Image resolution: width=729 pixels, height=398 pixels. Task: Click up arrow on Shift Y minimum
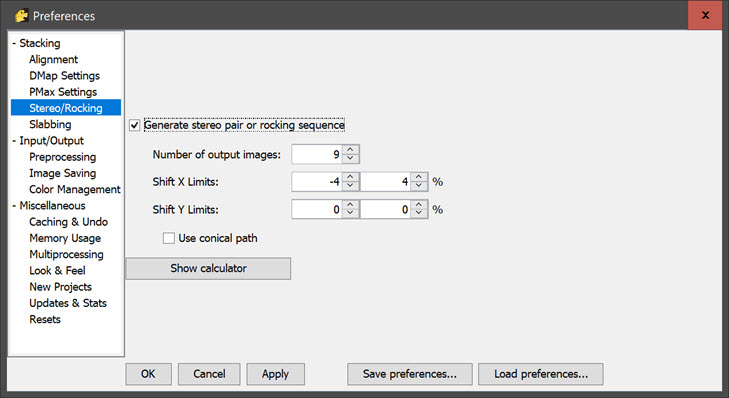350,205
